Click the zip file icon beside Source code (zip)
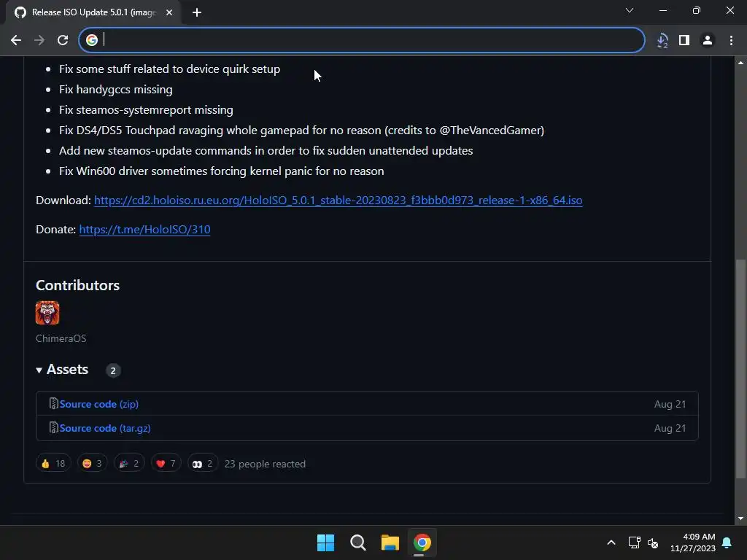The image size is (747, 560). (54, 403)
